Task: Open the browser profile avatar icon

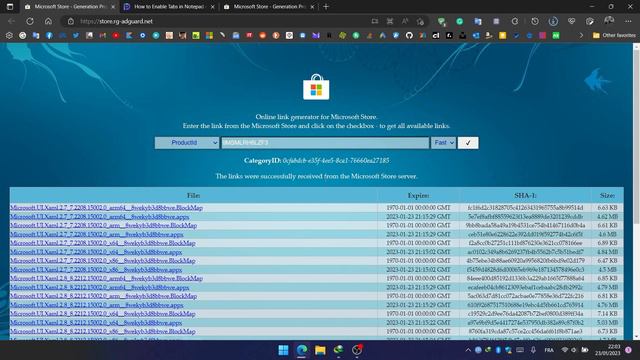Action: (x=609, y=20)
